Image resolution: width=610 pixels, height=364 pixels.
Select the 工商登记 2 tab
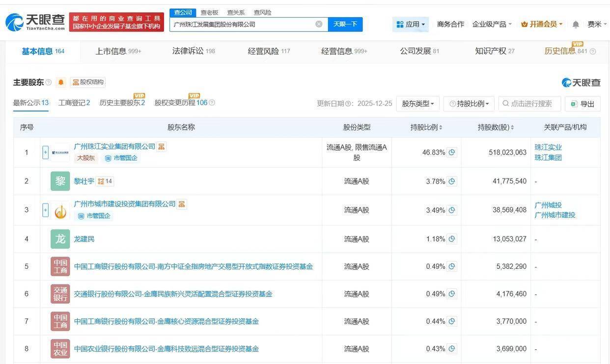click(74, 103)
